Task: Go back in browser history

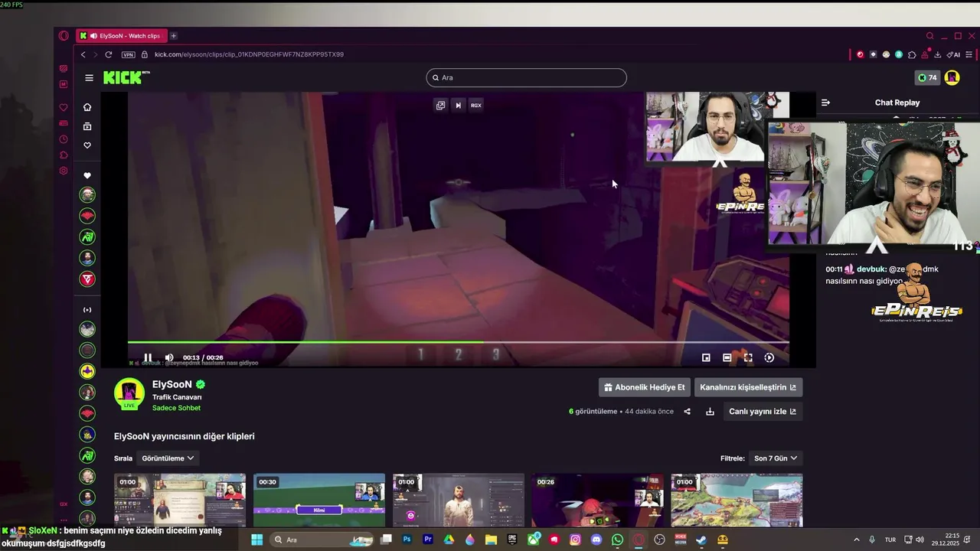Action: click(x=83, y=54)
